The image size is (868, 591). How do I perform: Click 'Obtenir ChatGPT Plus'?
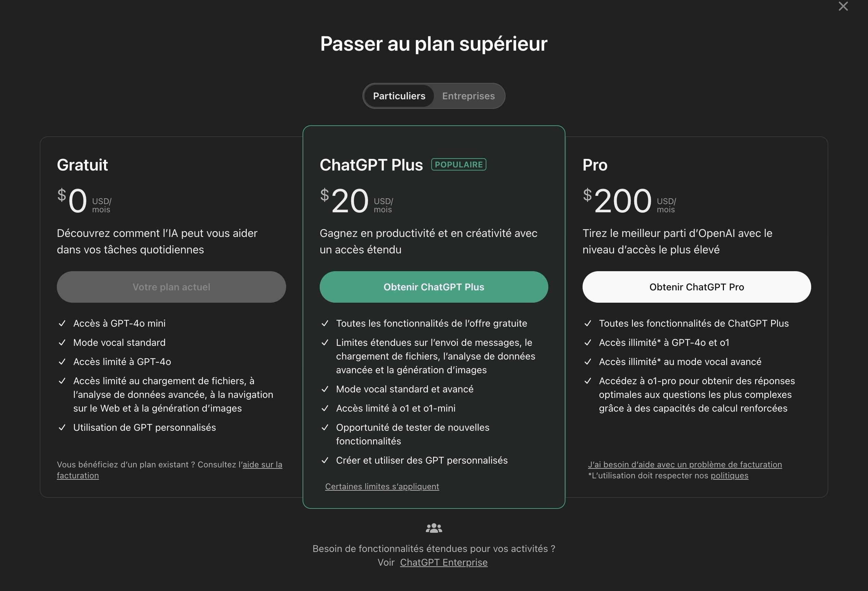pyautogui.click(x=434, y=287)
